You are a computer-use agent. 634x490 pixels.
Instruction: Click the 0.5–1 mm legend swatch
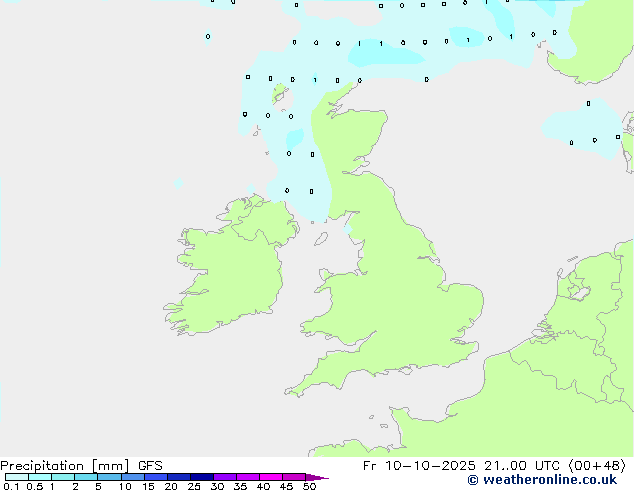point(40,477)
